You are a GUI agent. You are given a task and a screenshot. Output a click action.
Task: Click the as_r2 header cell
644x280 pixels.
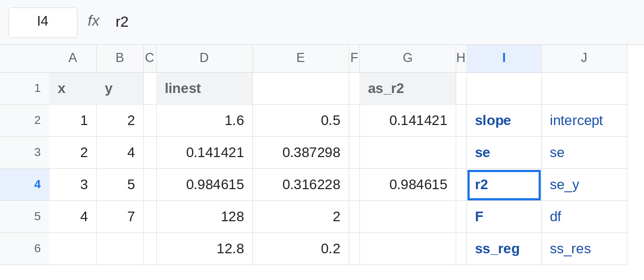click(x=408, y=88)
